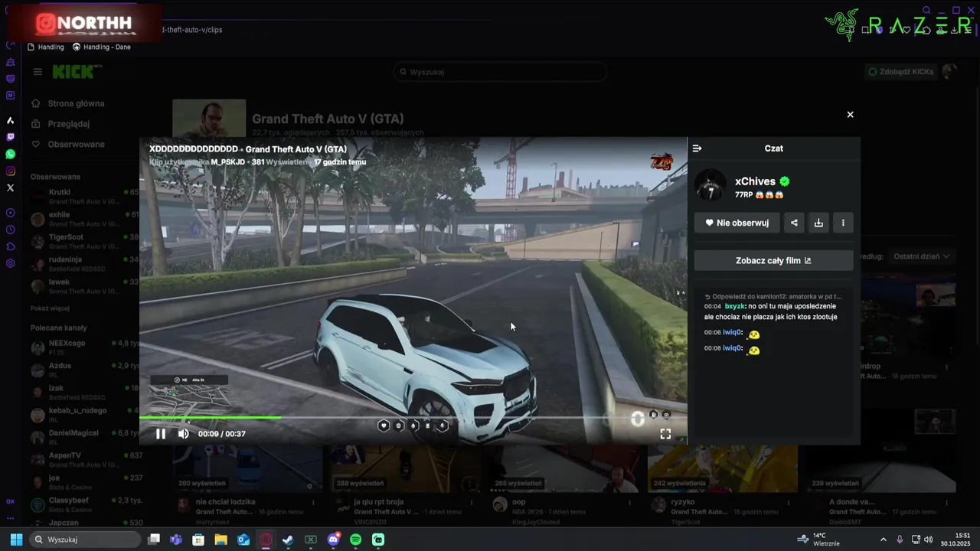
Task: Open the xChives channel name
Action: 755,181
